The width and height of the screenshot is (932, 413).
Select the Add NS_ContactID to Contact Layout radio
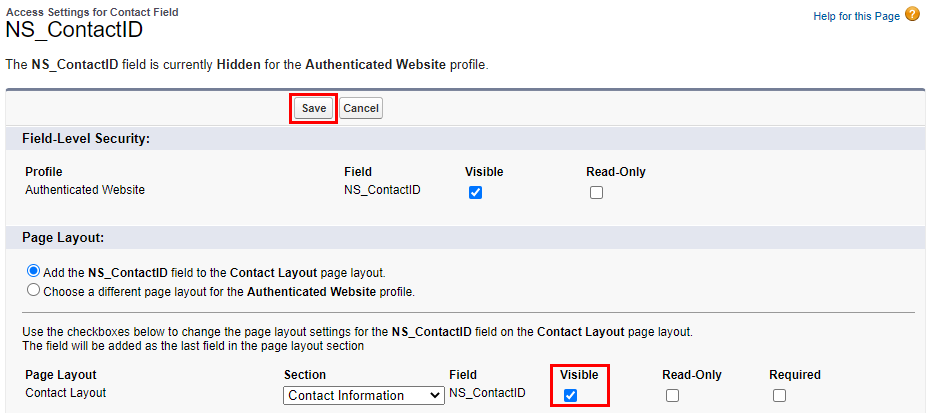pyautogui.click(x=34, y=272)
